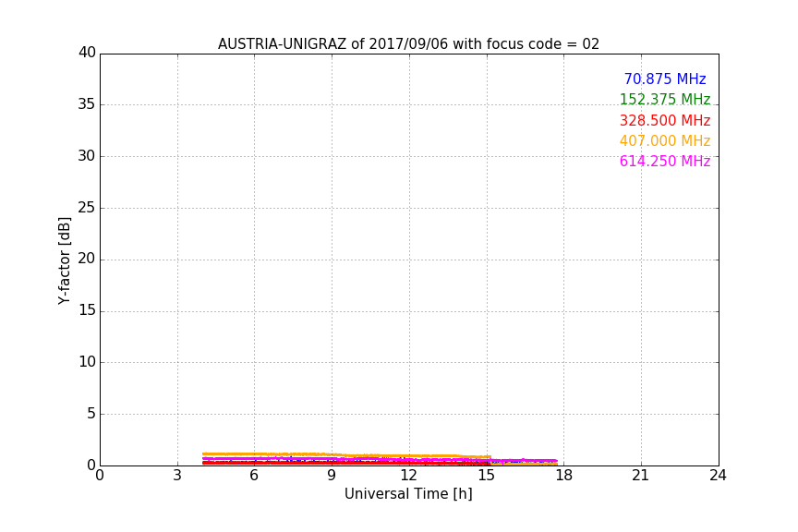Select the 152.375 MHz legend label
This screenshot has width=798, height=532.
point(665,99)
